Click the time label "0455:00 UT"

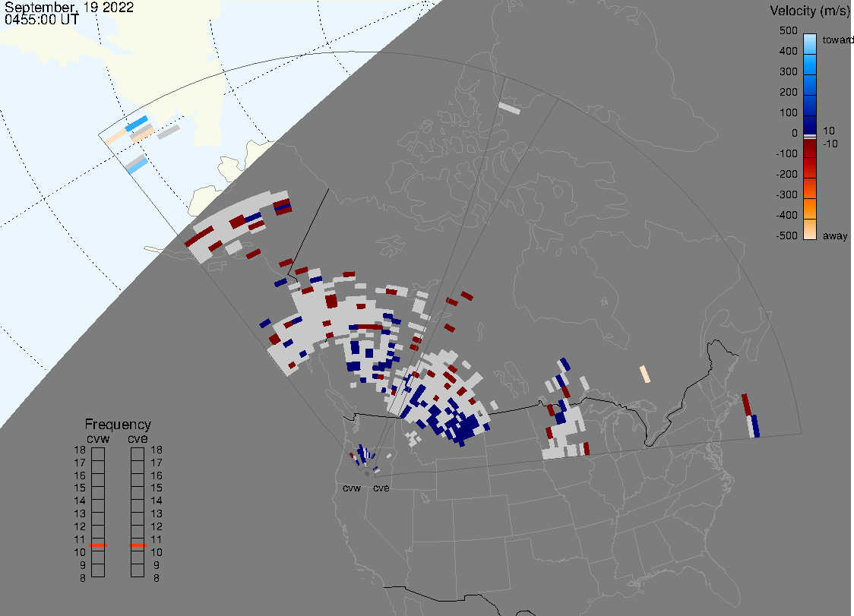click(42, 20)
